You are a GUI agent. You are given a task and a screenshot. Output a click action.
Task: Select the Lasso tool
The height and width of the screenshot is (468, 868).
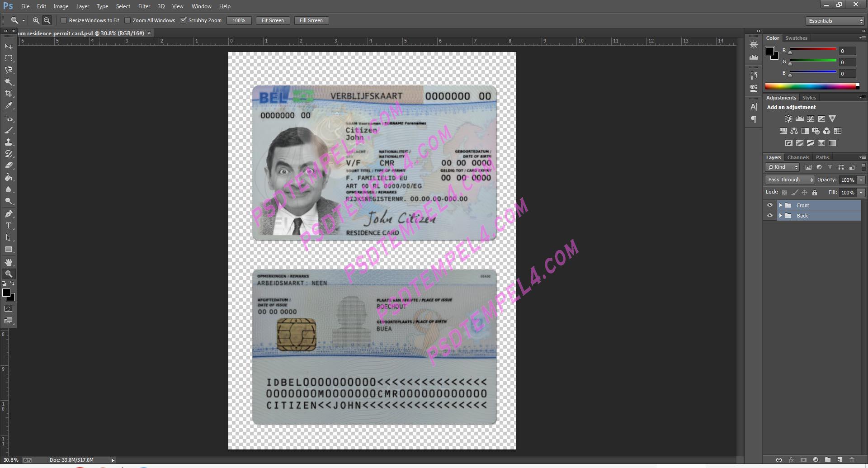9,70
